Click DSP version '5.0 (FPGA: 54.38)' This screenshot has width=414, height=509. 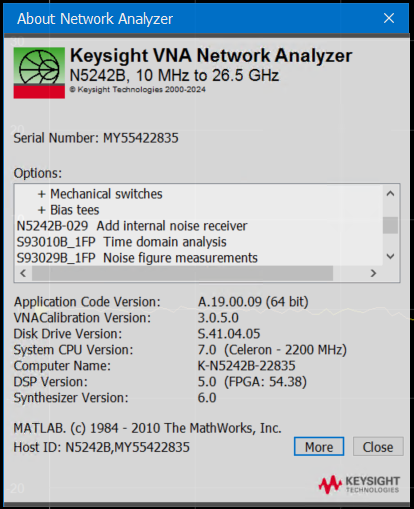[x=252, y=382]
